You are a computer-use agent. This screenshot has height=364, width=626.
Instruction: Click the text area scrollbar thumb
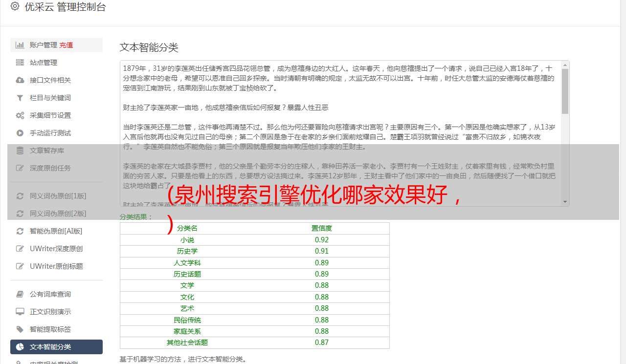[565, 91]
